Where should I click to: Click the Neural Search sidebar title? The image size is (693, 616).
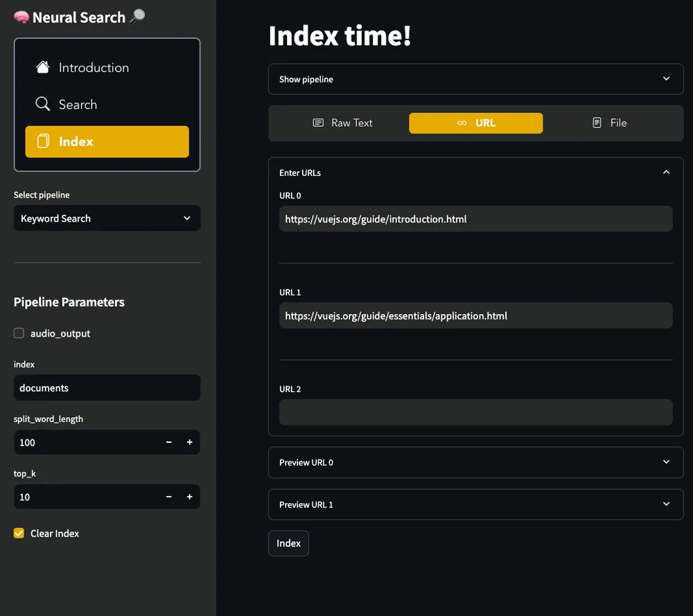[x=79, y=17]
